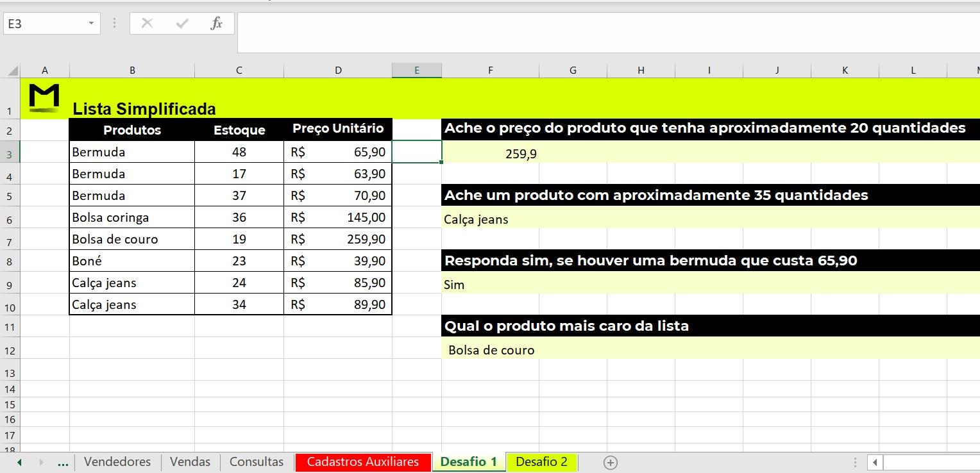Open the Consultas sheet tab
Image resolution: width=980 pixels, height=473 pixels.
256,461
